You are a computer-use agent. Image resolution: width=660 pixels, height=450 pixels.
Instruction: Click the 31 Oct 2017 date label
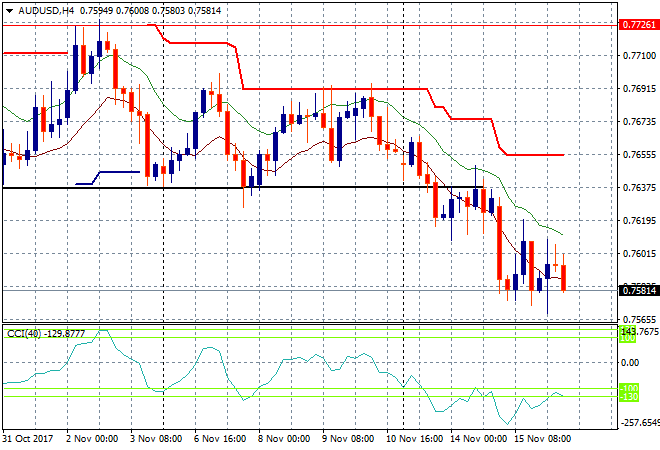coord(28,439)
